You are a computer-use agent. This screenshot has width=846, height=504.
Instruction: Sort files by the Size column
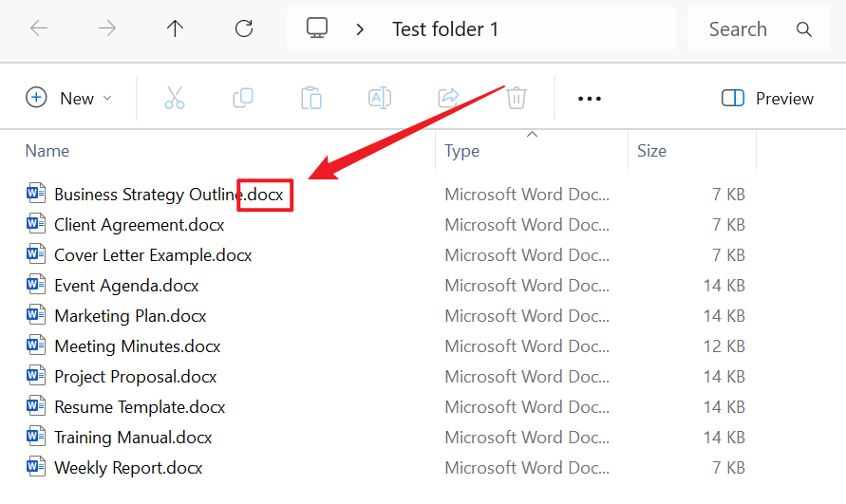coord(652,150)
